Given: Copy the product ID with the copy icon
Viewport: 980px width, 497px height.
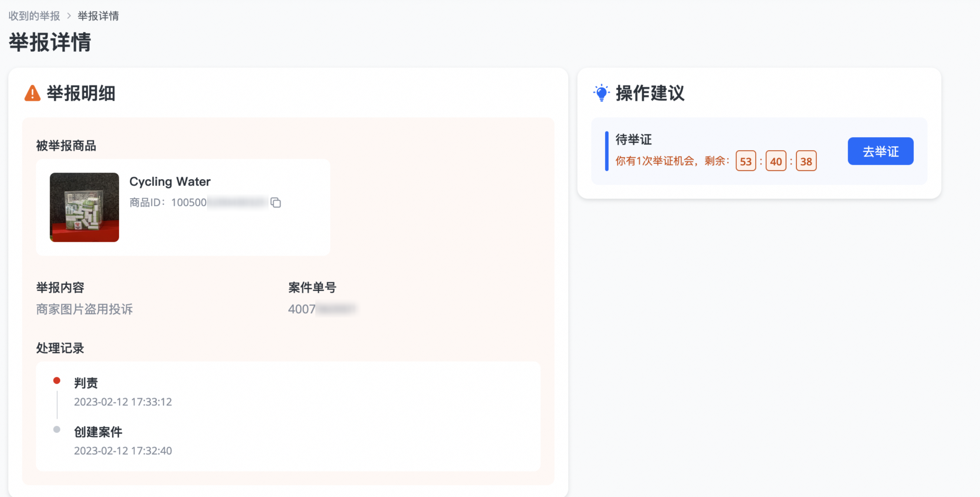Looking at the screenshot, I should pyautogui.click(x=276, y=203).
